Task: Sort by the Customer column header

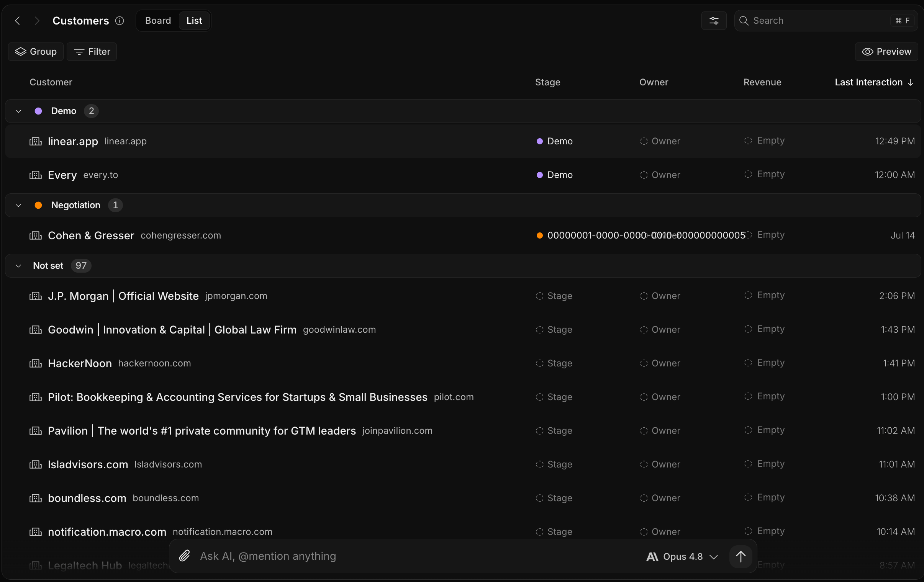Action: (x=51, y=82)
